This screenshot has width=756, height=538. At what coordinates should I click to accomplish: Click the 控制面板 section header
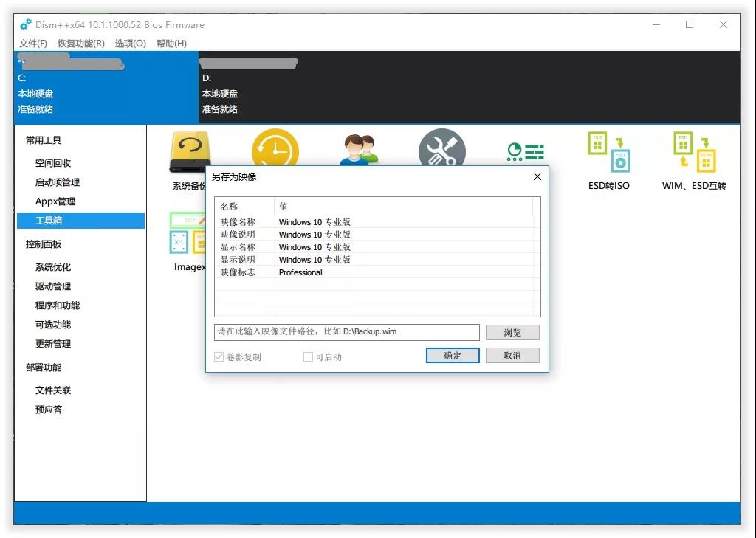pyautogui.click(x=44, y=244)
